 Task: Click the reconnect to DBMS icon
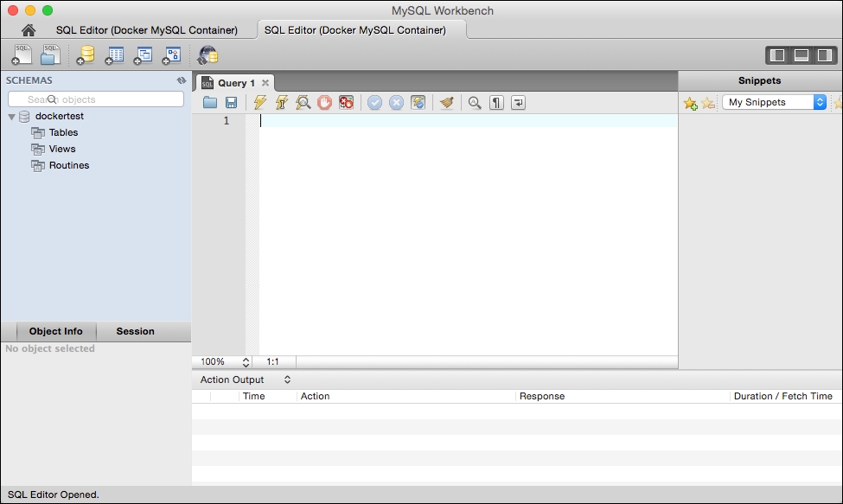pos(208,54)
